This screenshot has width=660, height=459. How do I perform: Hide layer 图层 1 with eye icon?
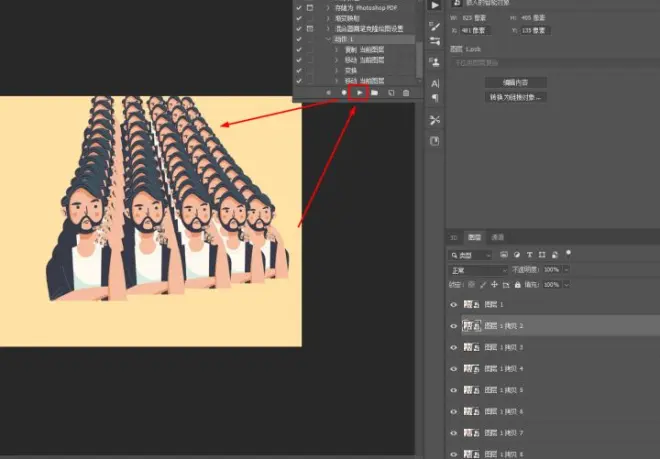(453, 304)
